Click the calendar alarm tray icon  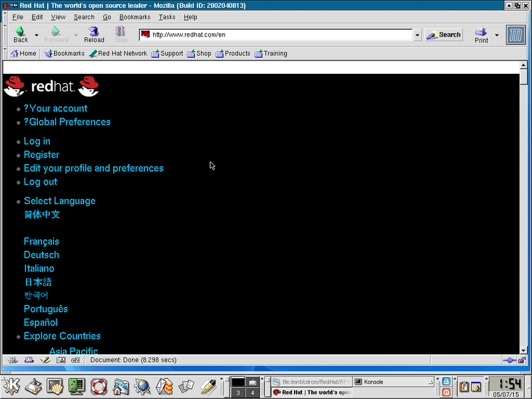476,387
